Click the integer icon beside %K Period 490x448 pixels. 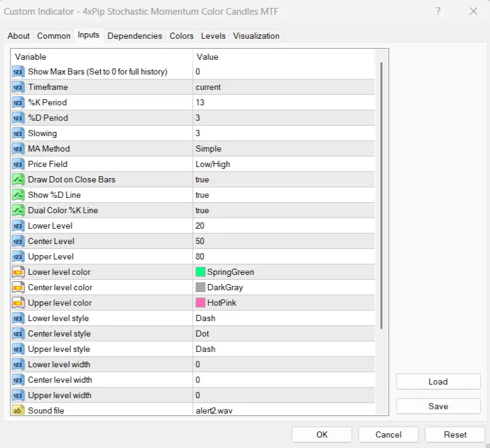pyautogui.click(x=18, y=102)
